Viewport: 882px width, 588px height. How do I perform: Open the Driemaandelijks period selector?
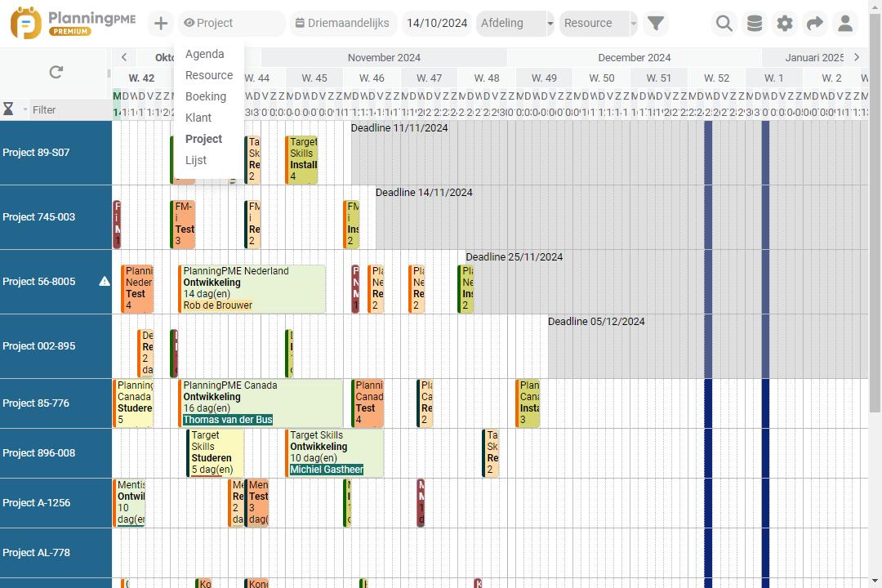[342, 23]
